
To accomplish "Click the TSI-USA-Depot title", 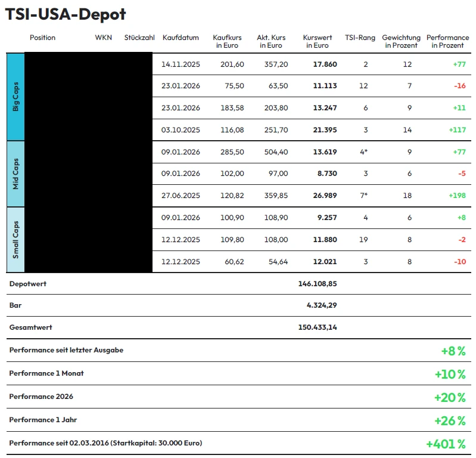I will pyautogui.click(x=66, y=15).
